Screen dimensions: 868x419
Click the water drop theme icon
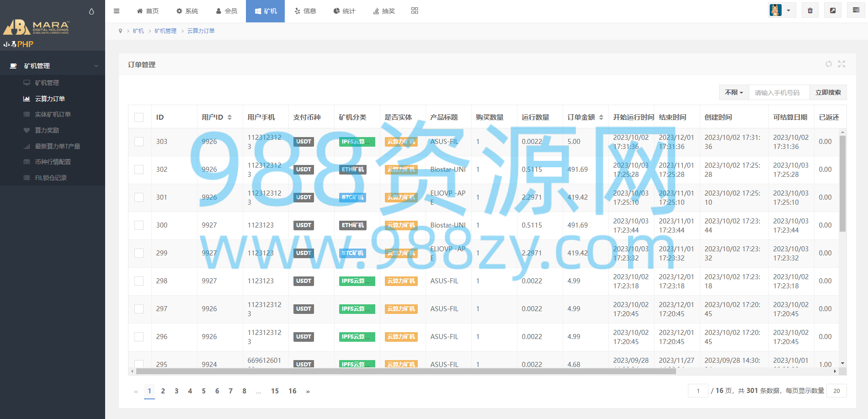[x=91, y=11]
